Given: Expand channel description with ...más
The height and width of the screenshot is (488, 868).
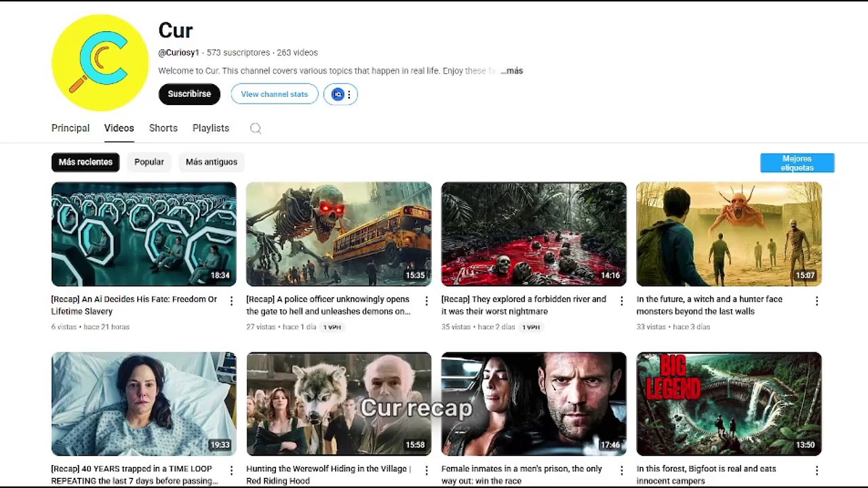Looking at the screenshot, I should point(512,71).
